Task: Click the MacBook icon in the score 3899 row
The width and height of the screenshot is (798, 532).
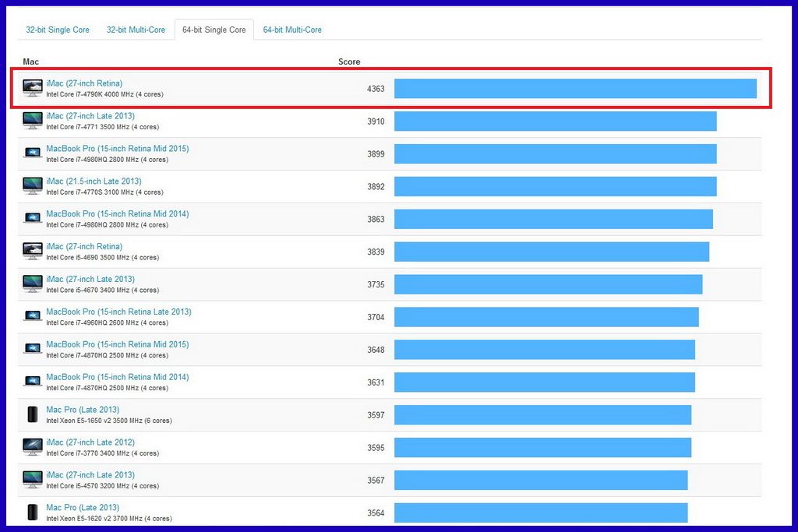Action: click(33, 153)
